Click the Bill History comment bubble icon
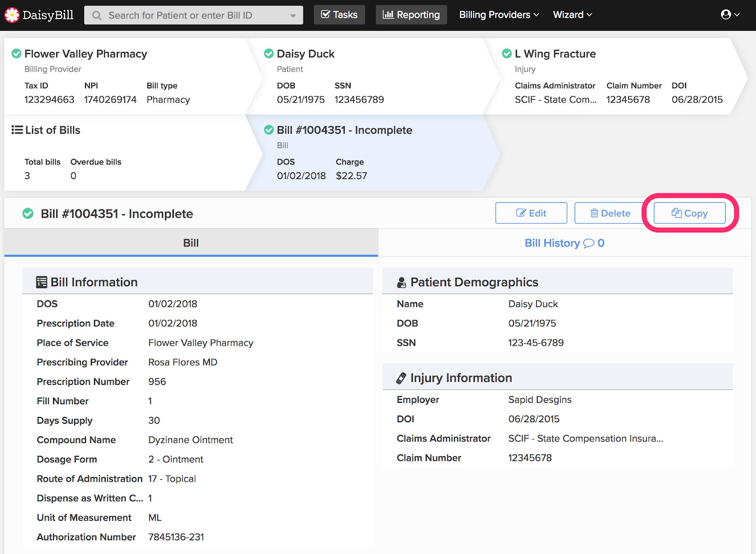Image resolution: width=756 pixels, height=554 pixels. [x=589, y=243]
